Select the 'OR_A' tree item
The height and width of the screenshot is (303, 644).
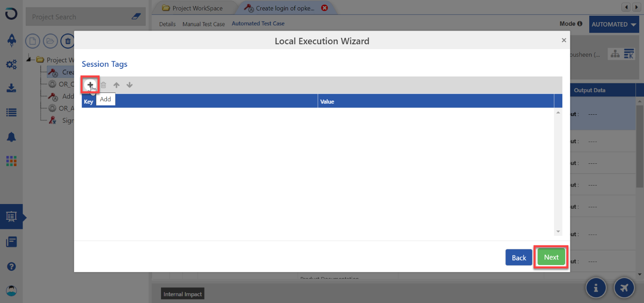tap(61, 108)
